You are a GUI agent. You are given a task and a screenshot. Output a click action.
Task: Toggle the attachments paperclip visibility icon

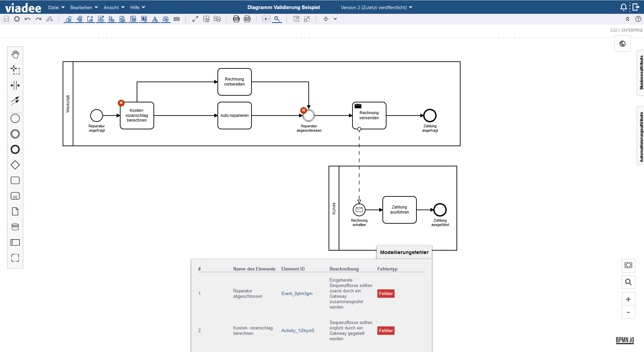point(112,19)
